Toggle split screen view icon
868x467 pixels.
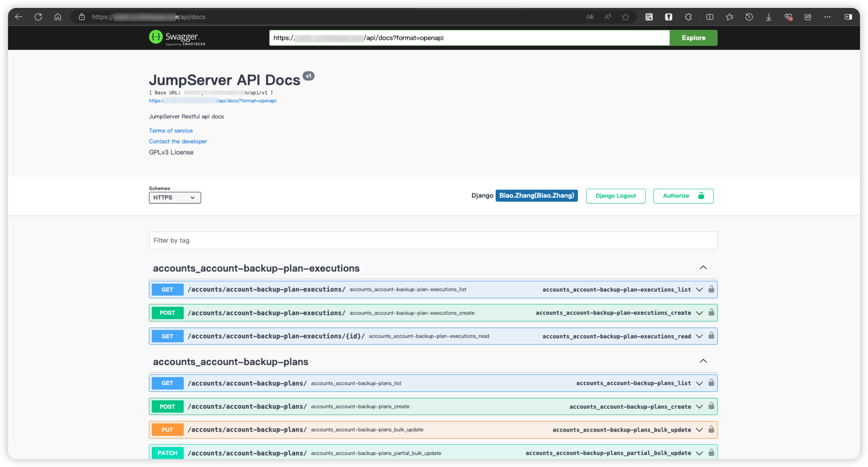[710, 17]
